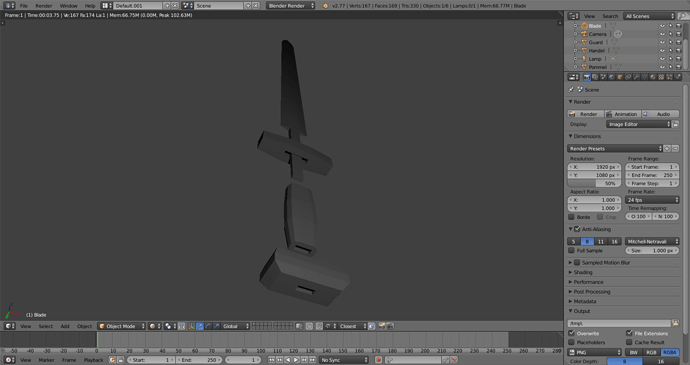Open the Playback menu in timeline
This screenshot has height=365, width=690.
[93, 360]
